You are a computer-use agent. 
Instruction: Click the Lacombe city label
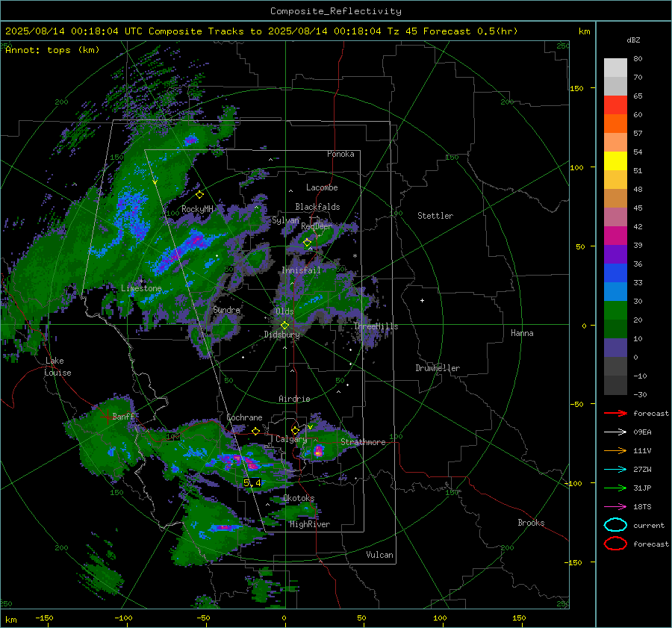click(x=322, y=187)
